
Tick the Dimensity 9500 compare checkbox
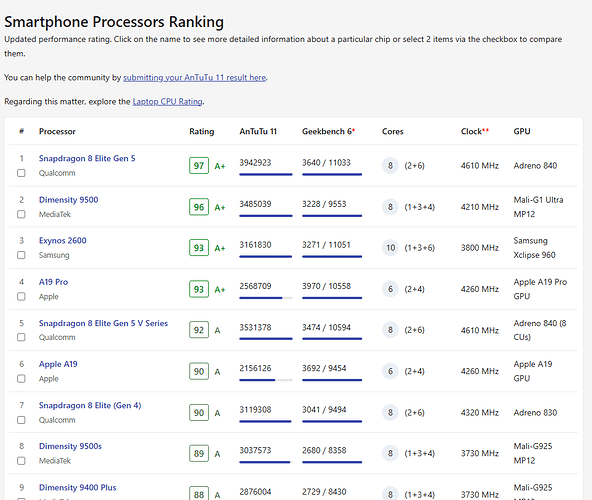click(21, 214)
